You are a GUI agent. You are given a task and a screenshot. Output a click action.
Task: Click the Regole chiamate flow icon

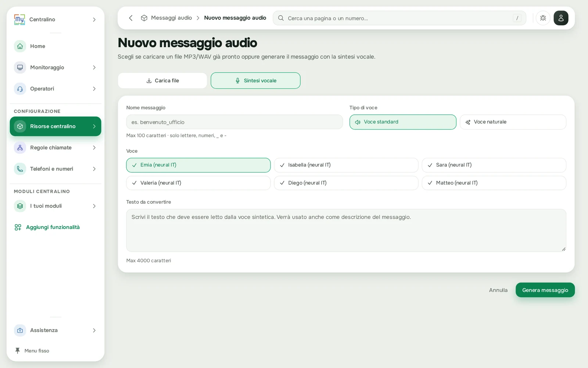20,148
